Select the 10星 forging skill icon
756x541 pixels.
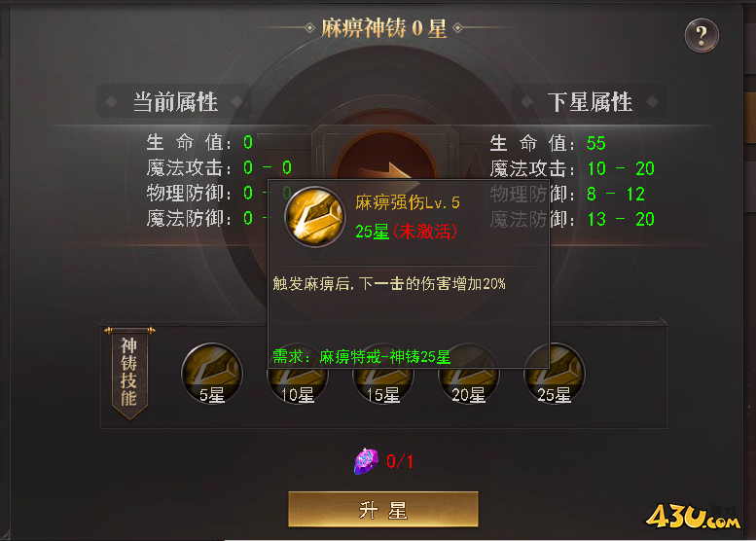click(298, 386)
